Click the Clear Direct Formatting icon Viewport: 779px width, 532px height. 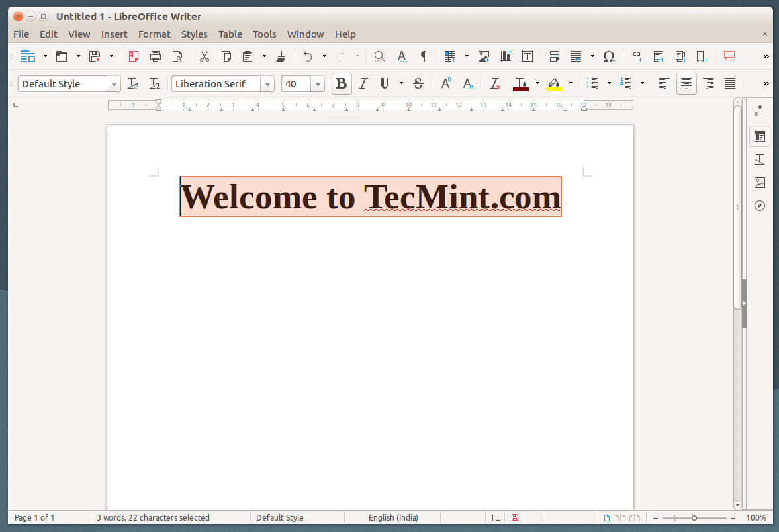tap(494, 84)
